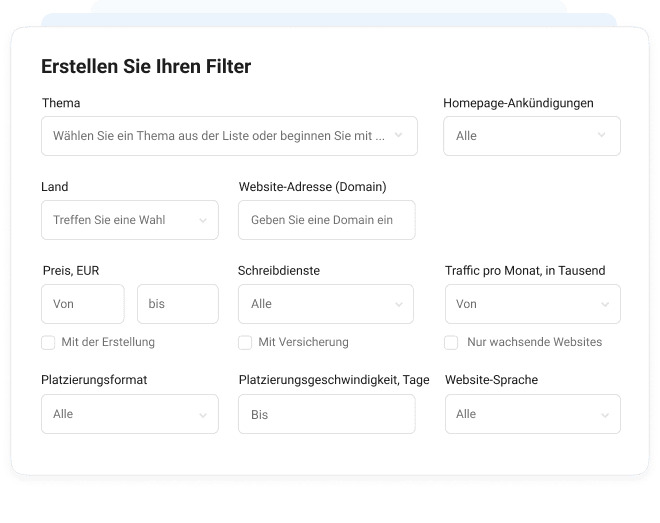660x523 pixels.
Task: Click the Website-Sprache chevron arrow
Action: (x=605, y=415)
